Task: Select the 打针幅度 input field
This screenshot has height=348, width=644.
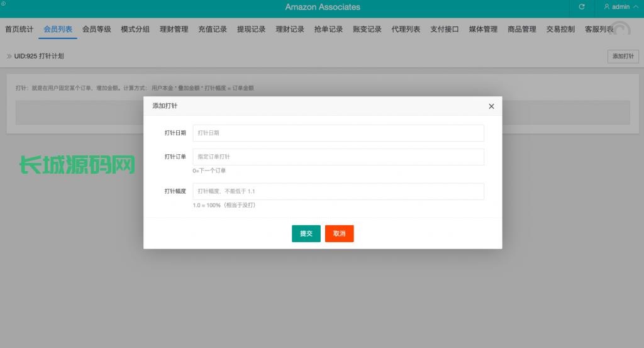Action: (338, 191)
